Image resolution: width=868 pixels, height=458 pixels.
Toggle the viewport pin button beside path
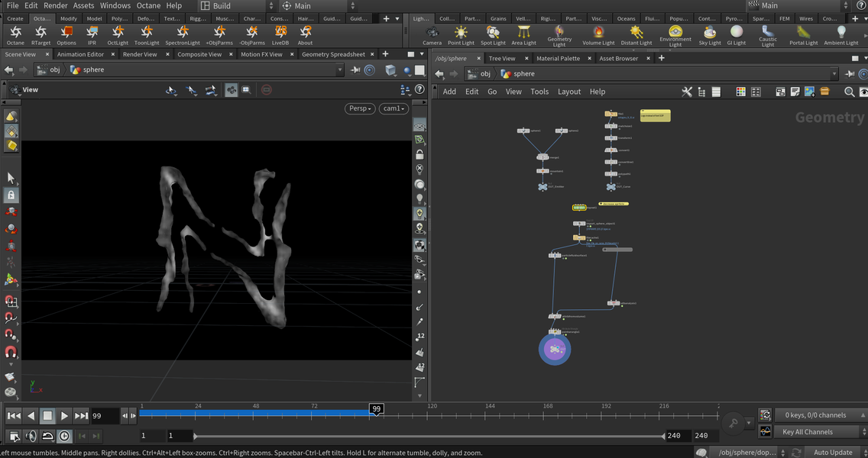[x=355, y=70]
